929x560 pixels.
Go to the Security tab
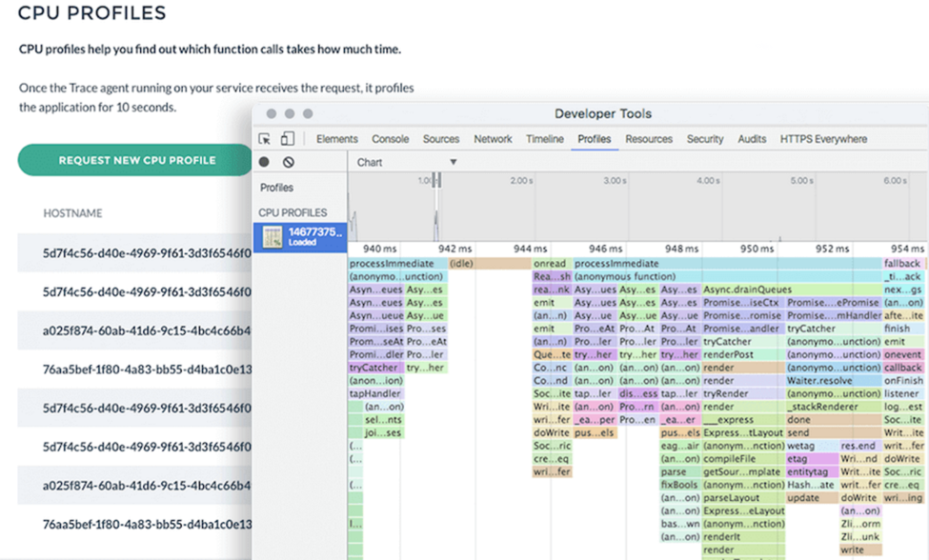coord(704,139)
